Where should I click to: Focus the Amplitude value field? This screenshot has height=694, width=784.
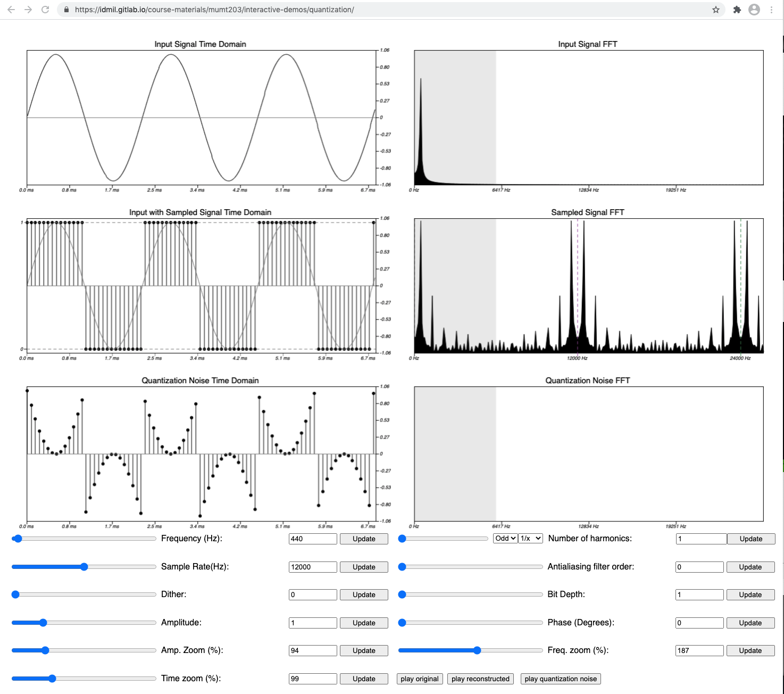tap(313, 623)
